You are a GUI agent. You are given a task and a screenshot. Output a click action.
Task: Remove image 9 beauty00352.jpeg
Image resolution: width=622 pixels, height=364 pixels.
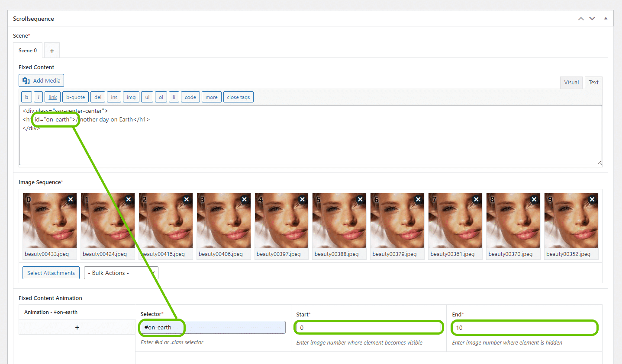pos(592,199)
